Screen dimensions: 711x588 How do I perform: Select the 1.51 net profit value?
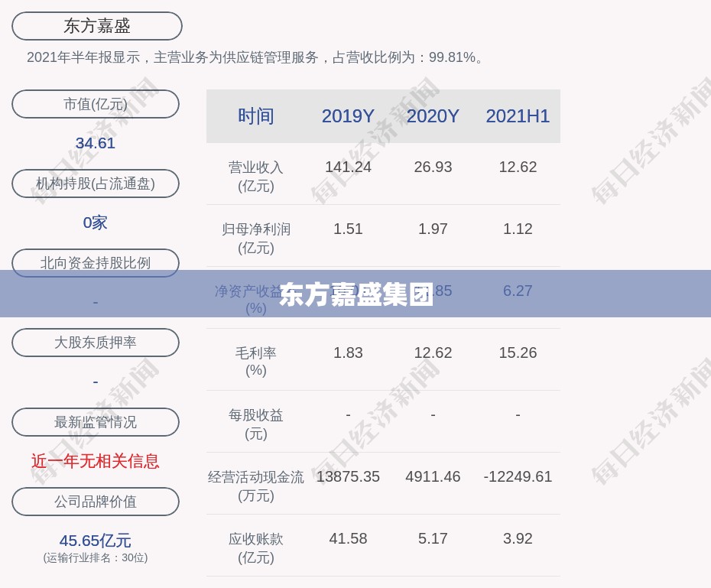(x=348, y=229)
